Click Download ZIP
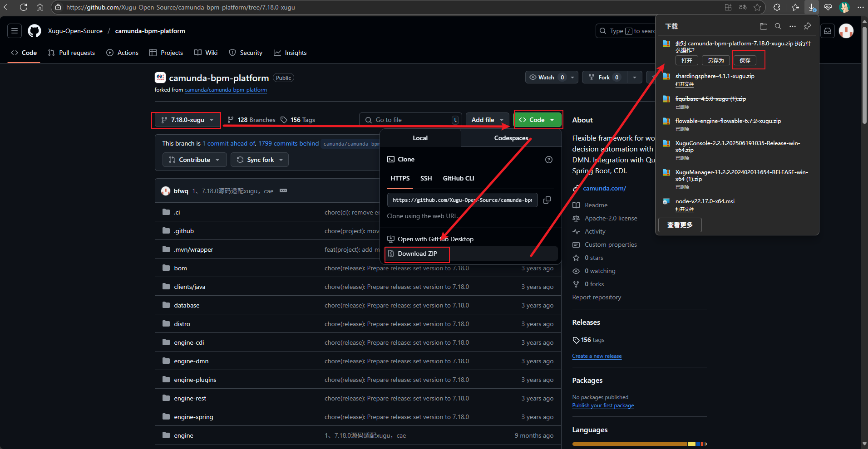The width and height of the screenshot is (868, 449). [417, 254]
